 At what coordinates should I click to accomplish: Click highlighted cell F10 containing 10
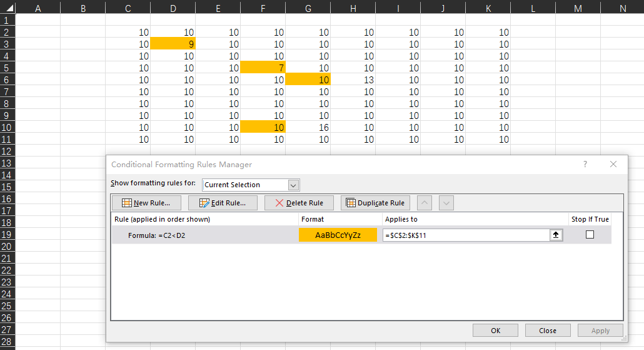click(263, 128)
